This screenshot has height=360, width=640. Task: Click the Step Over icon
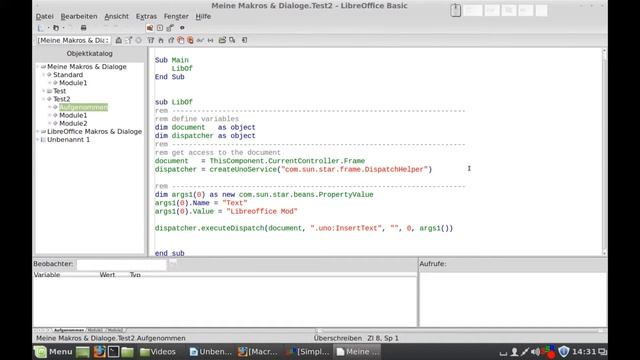pos(151,40)
